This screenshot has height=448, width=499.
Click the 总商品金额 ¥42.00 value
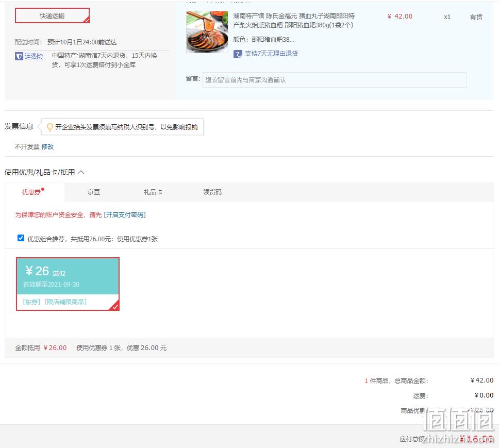tap(482, 380)
